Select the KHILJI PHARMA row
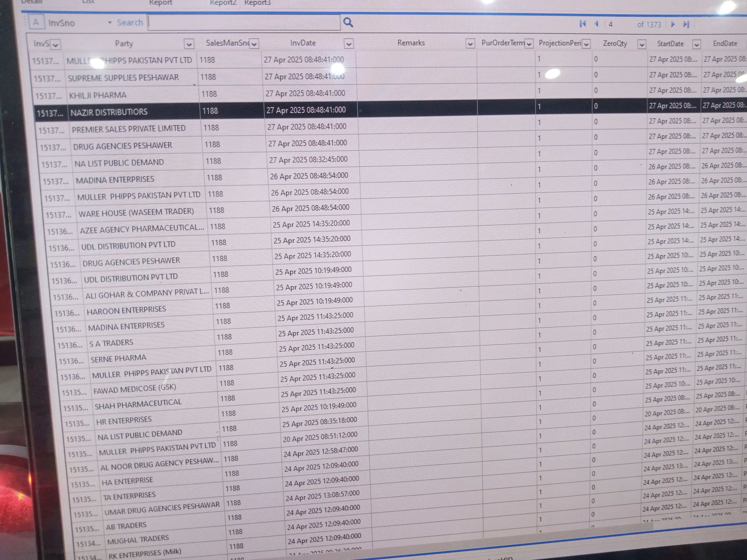The height and width of the screenshot is (560, 747). point(98,95)
